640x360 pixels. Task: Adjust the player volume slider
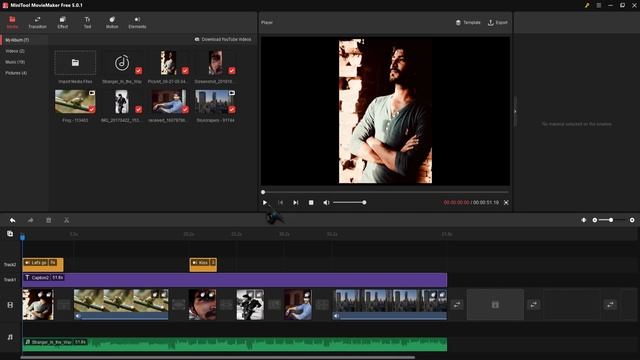pyautogui.click(x=349, y=202)
